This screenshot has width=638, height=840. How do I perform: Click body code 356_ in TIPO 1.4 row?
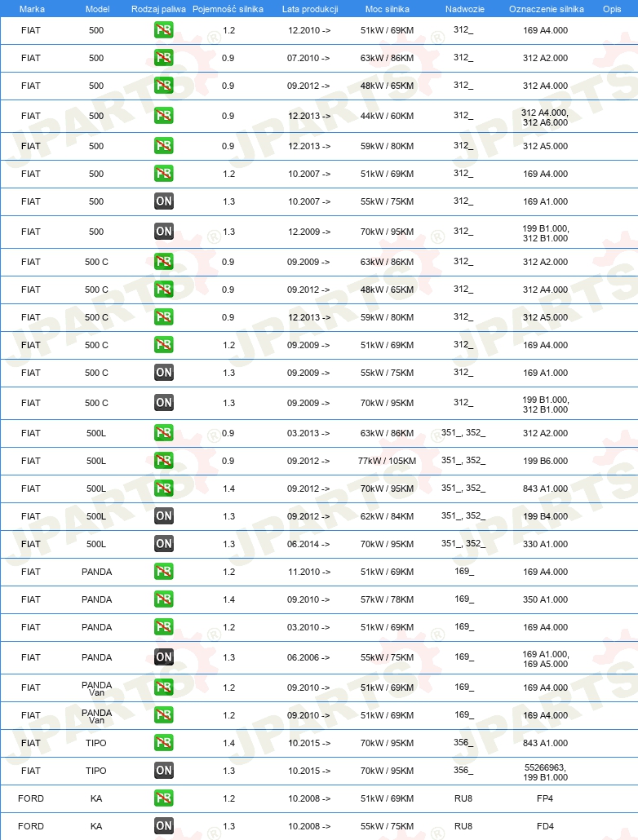(x=463, y=742)
